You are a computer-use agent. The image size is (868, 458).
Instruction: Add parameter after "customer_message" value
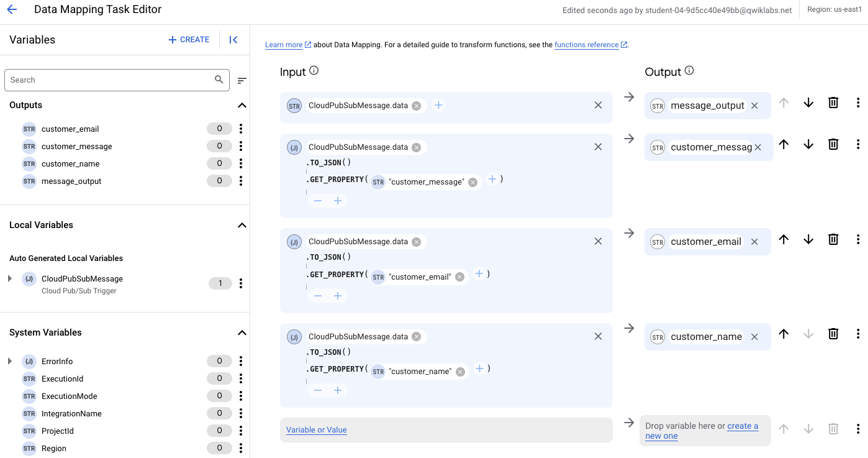tap(492, 179)
